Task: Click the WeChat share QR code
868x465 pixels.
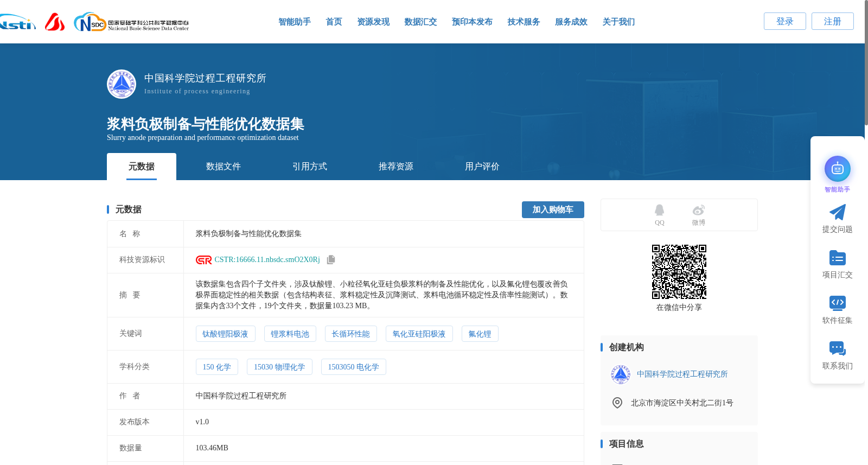Action: click(679, 272)
